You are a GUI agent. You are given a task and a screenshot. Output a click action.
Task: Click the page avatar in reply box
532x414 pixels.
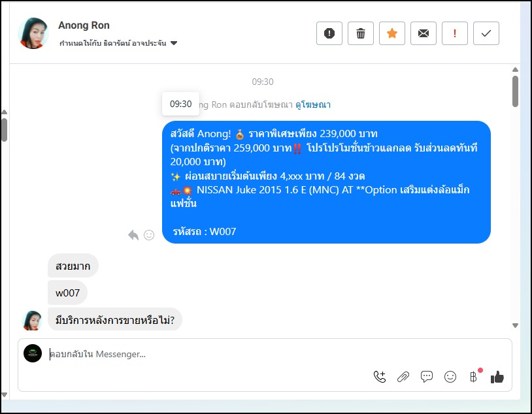click(x=33, y=353)
